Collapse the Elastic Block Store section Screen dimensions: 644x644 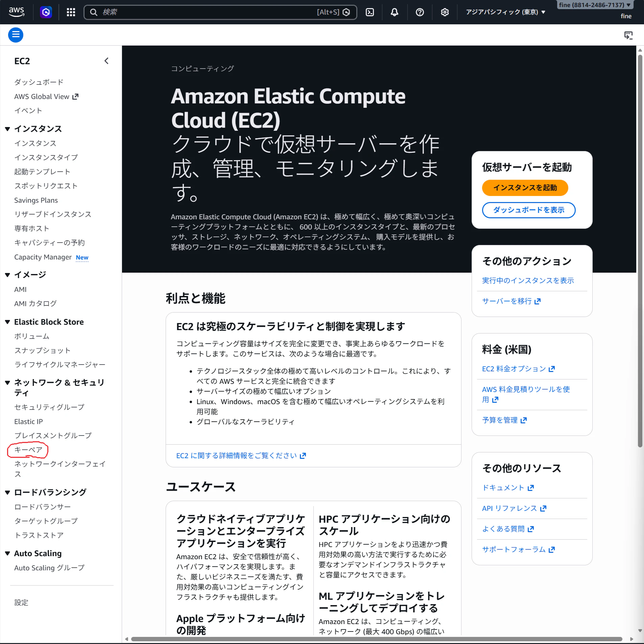tap(7, 322)
